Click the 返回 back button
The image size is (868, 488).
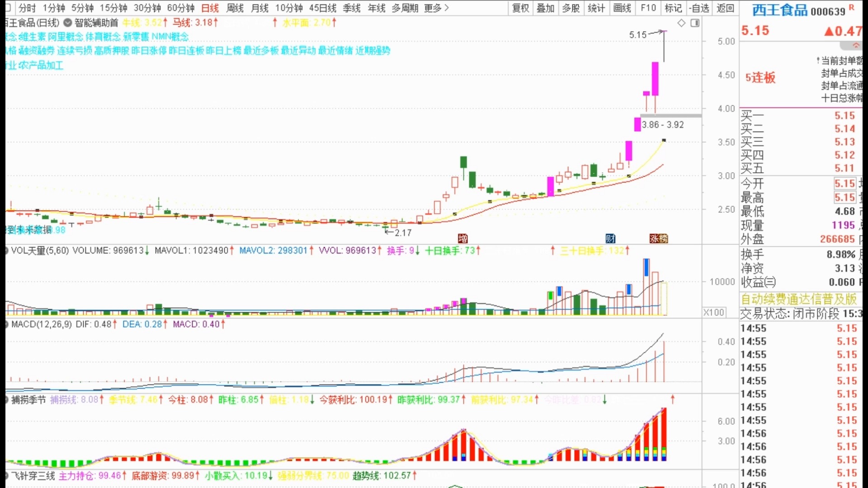[726, 8]
